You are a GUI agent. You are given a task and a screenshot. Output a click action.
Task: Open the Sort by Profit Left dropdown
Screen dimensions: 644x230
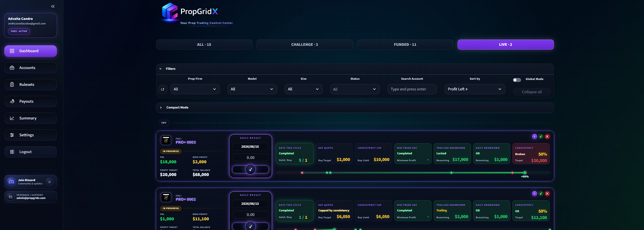coord(475,89)
